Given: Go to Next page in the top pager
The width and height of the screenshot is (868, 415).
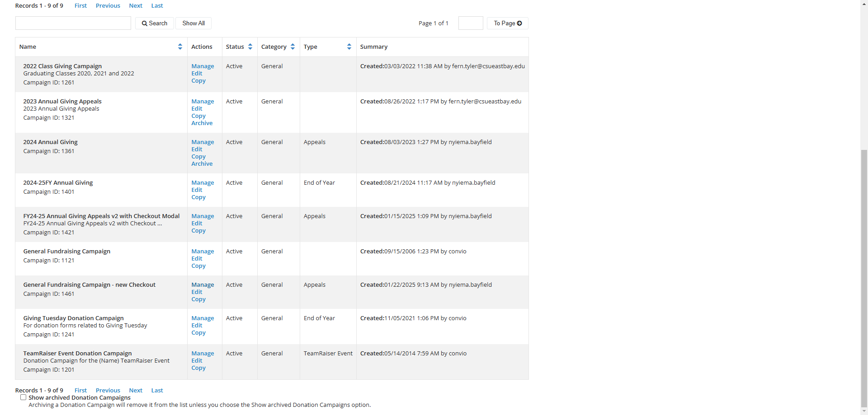Looking at the screenshot, I should pyautogui.click(x=136, y=5).
